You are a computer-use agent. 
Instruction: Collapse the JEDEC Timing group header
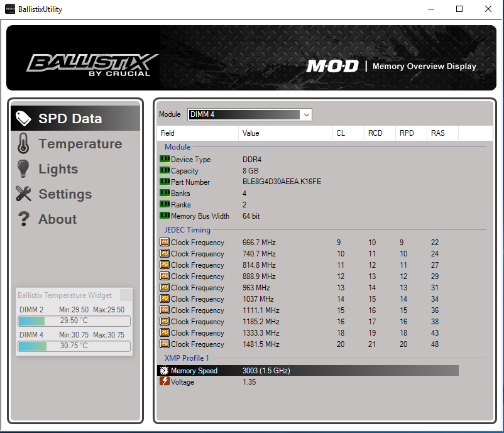(187, 230)
